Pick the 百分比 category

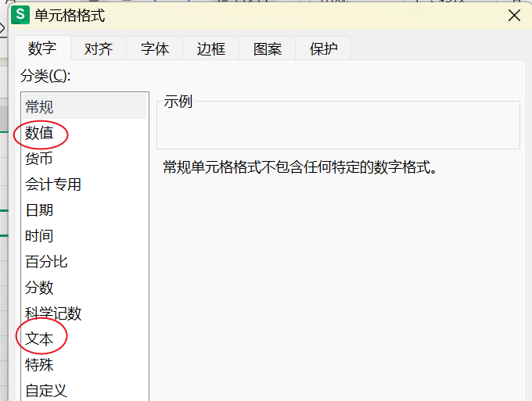pos(46,262)
